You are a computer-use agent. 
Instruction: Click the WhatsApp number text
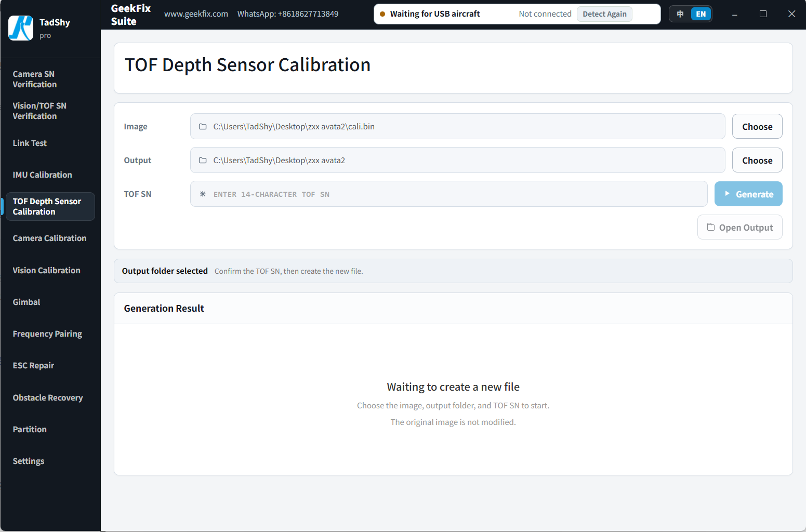click(x=288, y=14)
